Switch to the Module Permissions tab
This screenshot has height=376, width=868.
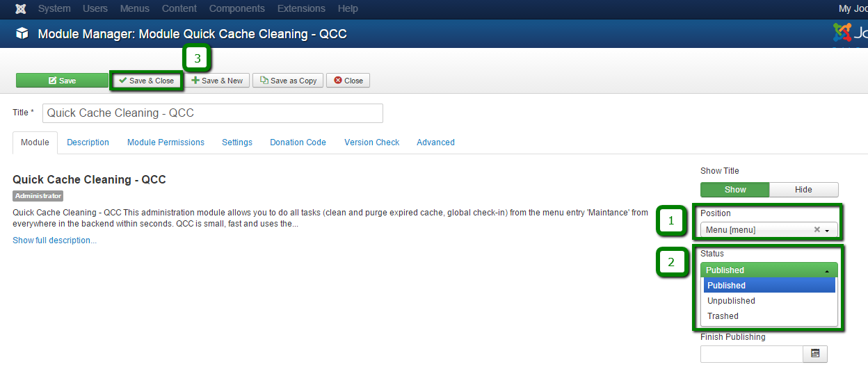[x=166, y=142]
